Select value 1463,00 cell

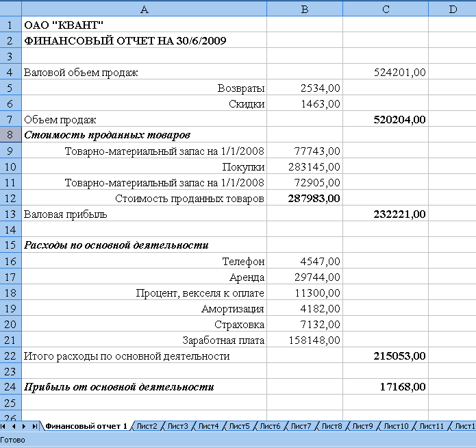click(x=305, y=103)
